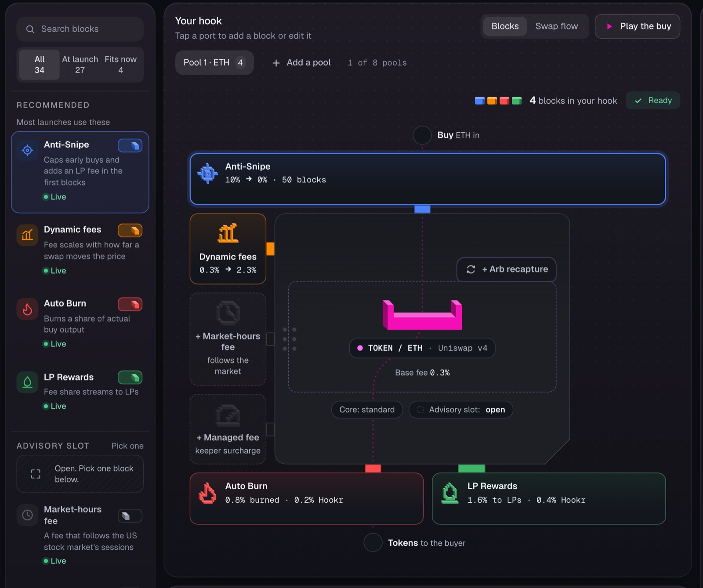Click the pink play triangle icon
Screen dimensions: 703x588
pyautogui.click(x=609, y=26)
